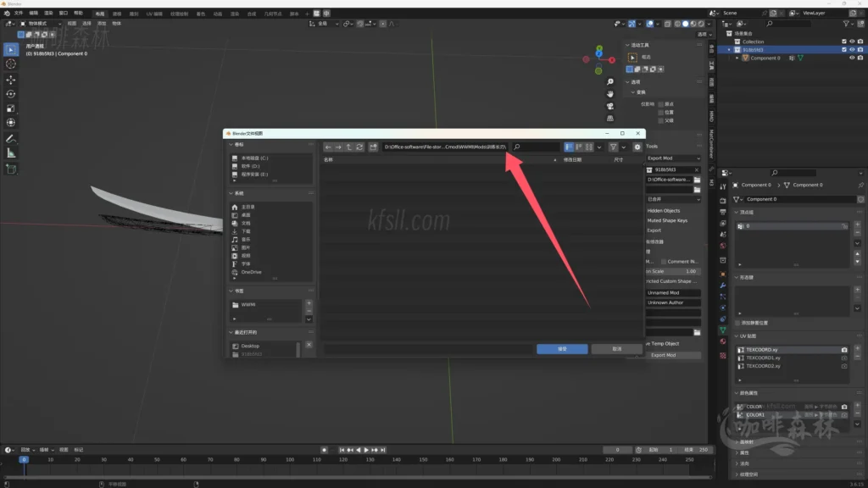Select the Cursor tool in left toolbar

click(11, 64)
